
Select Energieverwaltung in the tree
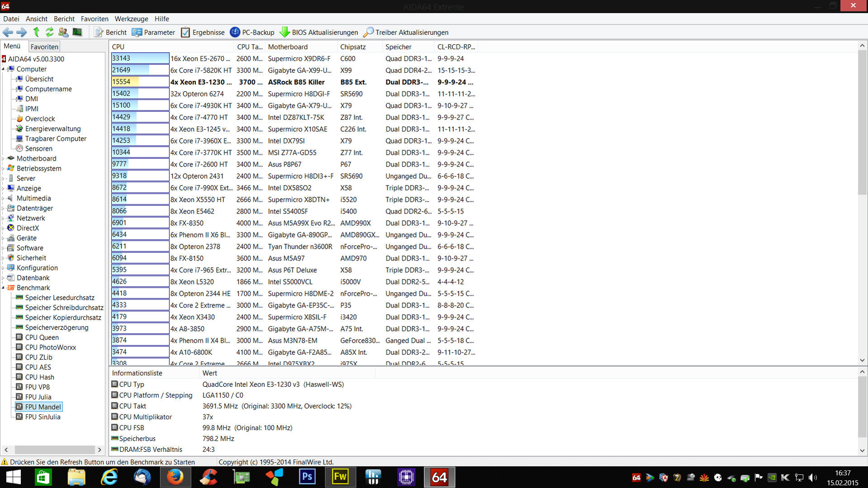pos(52,128)
